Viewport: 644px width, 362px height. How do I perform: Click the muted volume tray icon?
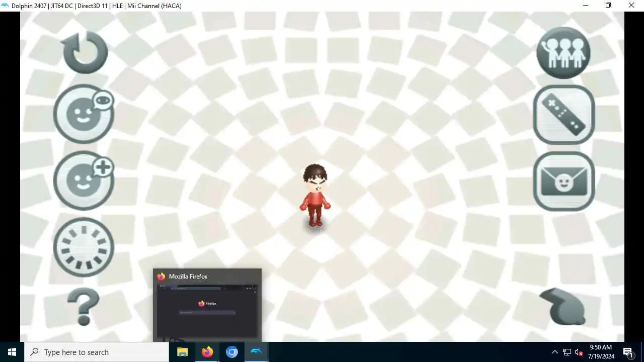[579, 352]
